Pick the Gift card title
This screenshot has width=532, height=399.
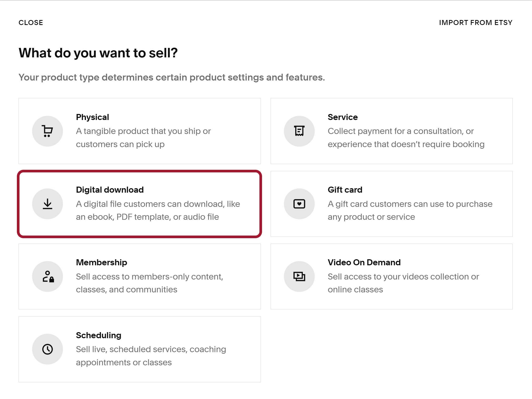pyautogui.click(x=345, y=190)
